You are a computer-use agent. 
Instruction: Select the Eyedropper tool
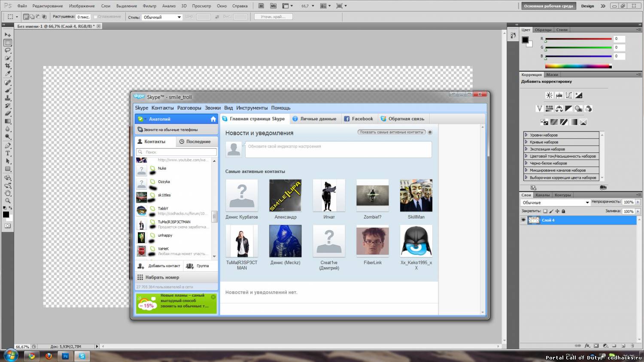8,74
